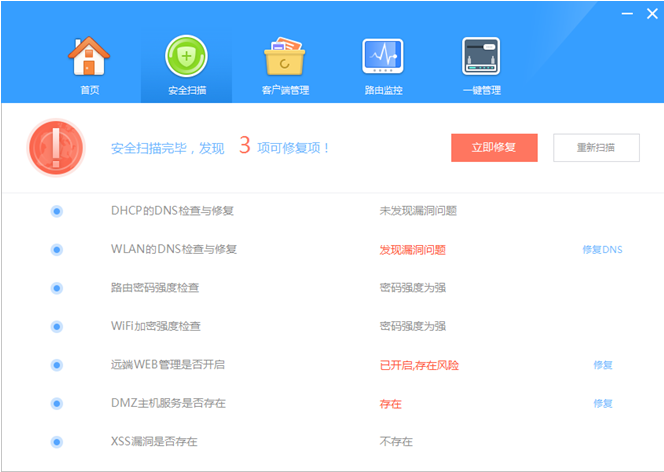The image size is (664, 472).
Task: Click the bullet icon beside DHCP的DNS检查与修复
Action: [x=56, y=211]
